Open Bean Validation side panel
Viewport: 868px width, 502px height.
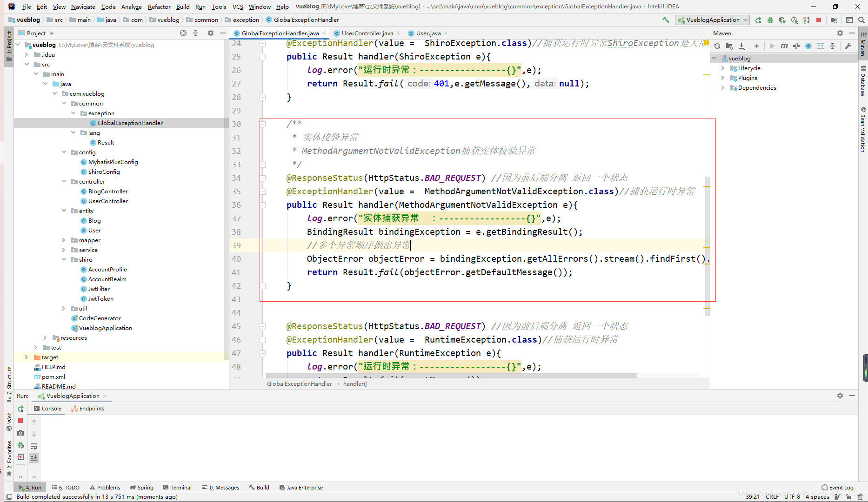[x=863, y=129]
